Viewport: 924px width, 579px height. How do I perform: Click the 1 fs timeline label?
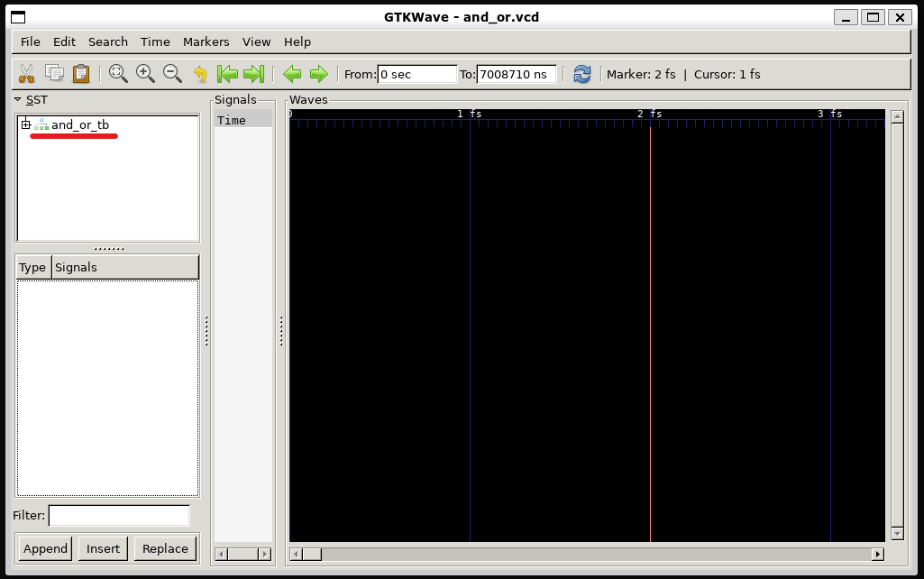click(469, 114)
